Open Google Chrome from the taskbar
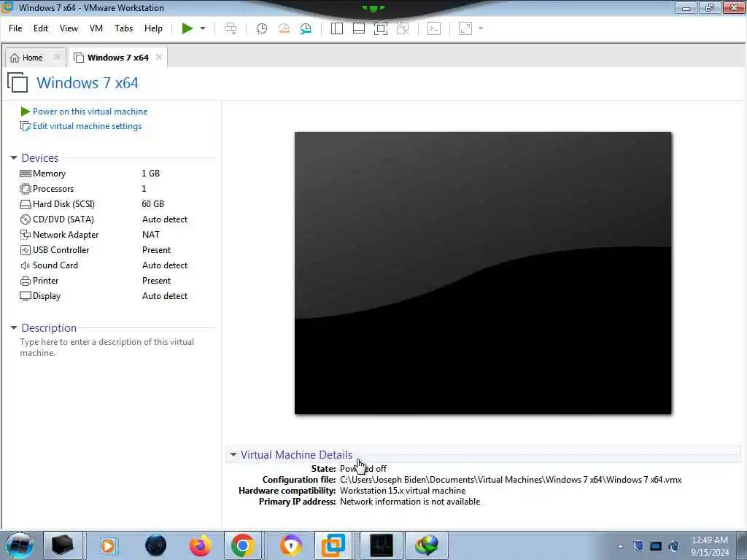 pos(242,545)
